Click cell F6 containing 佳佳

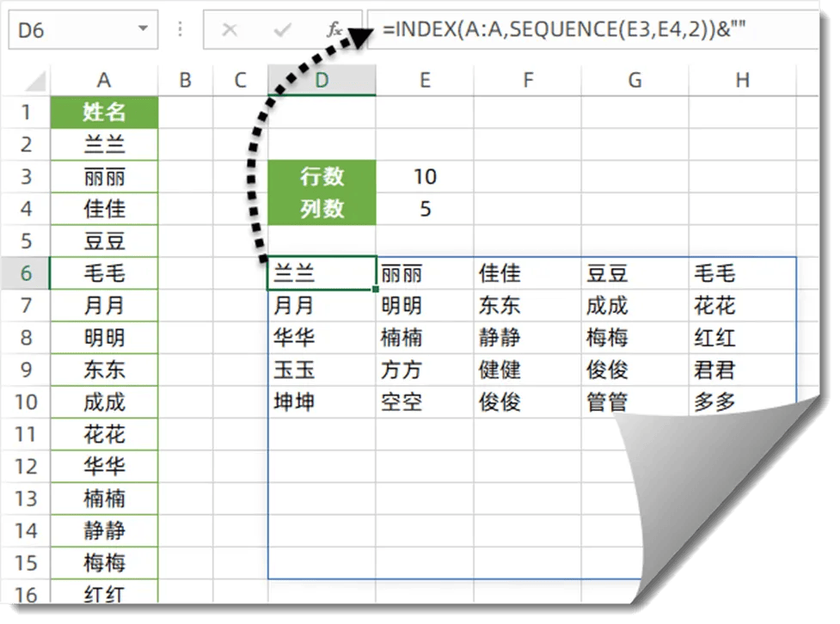point(528,273)
